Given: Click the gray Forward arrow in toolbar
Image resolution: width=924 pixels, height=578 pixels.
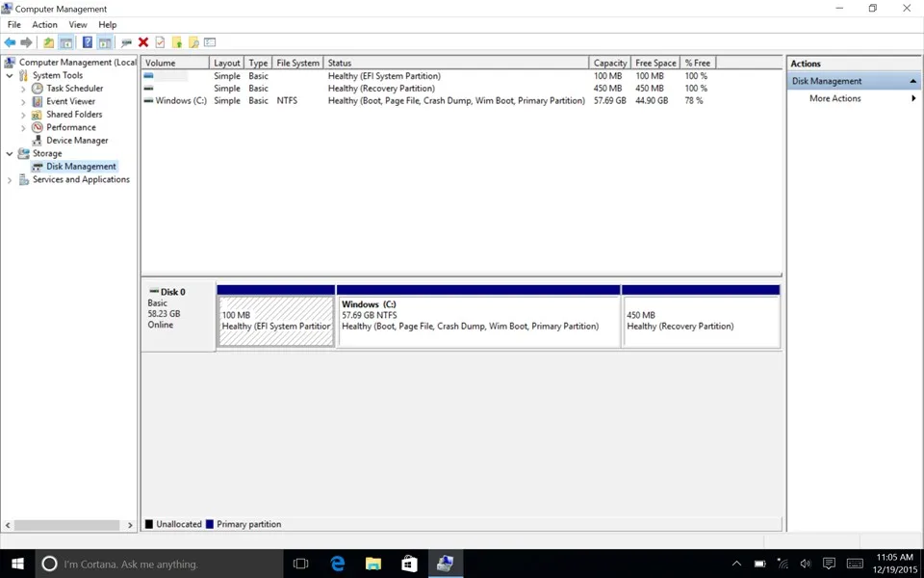Looking at the screenshot, I should point(26,42).
